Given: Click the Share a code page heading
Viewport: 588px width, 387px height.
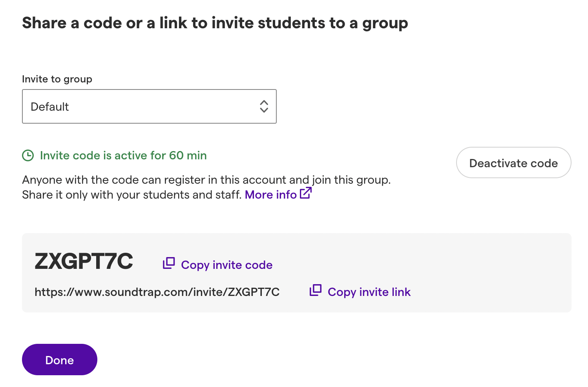Looking at the screenshot, I should pos(215,23).
